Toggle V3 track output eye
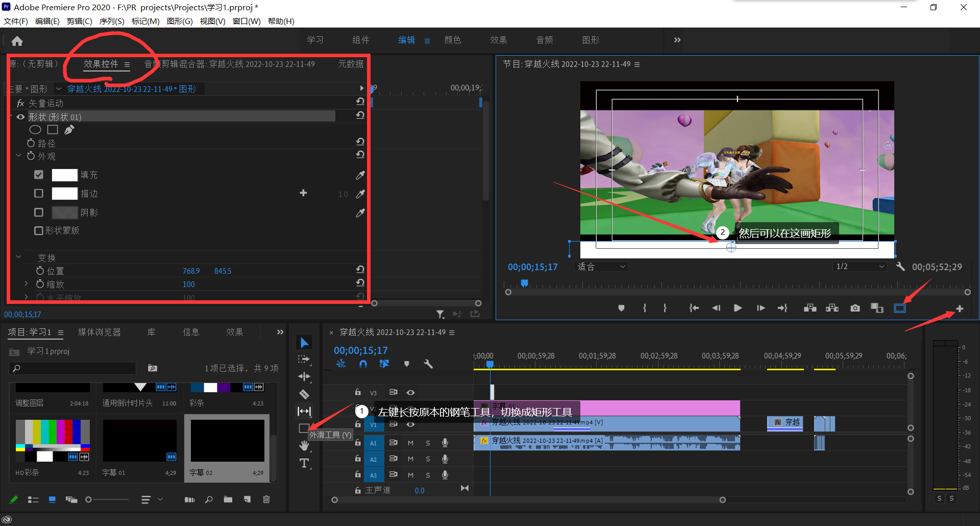The height and width of the screenshot is (526, 980). coord(410,393)
